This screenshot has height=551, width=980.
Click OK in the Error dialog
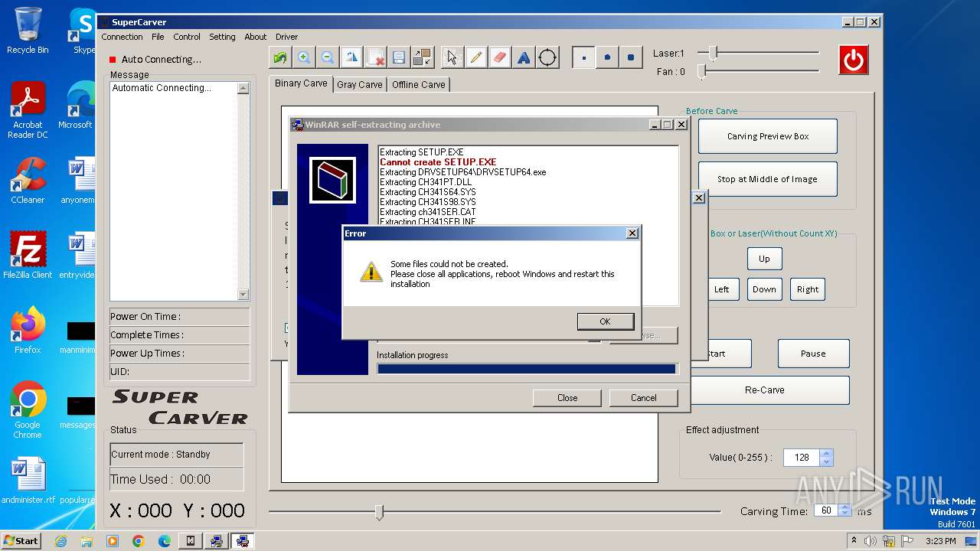click(x=605, y=321)
